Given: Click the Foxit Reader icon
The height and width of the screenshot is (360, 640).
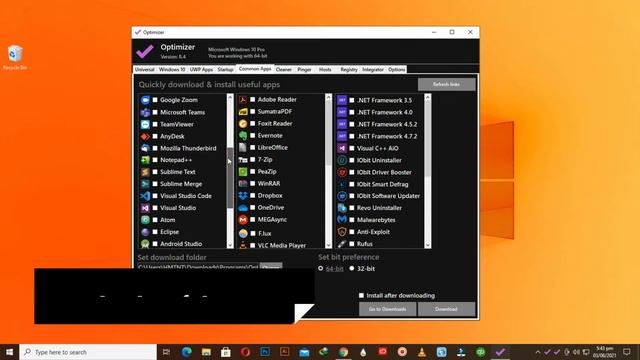Looking at the screenshot, I should pos(243,123).
